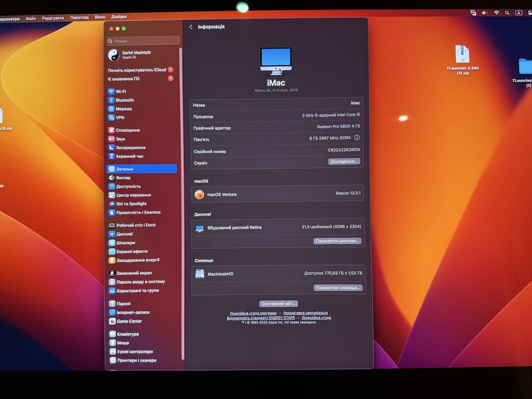Click the volume menu bar icon
Viewport: 532px width, 399px height.
(x=485, y=13)
